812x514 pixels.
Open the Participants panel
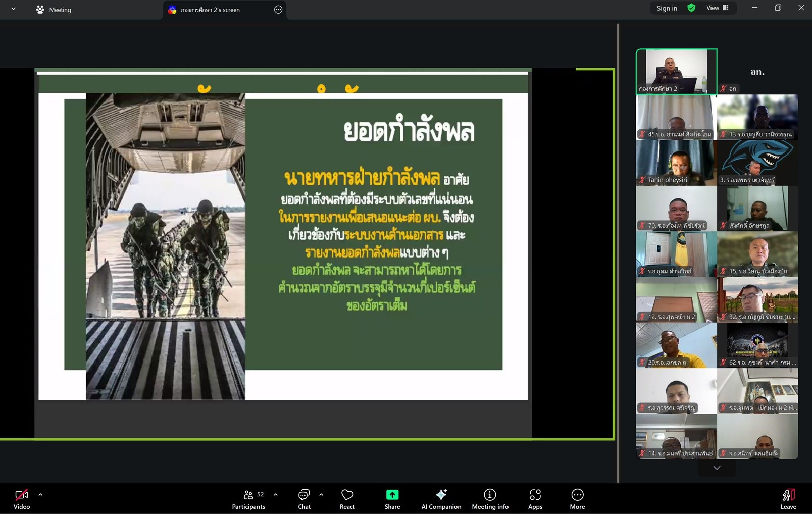coord(248,498)
